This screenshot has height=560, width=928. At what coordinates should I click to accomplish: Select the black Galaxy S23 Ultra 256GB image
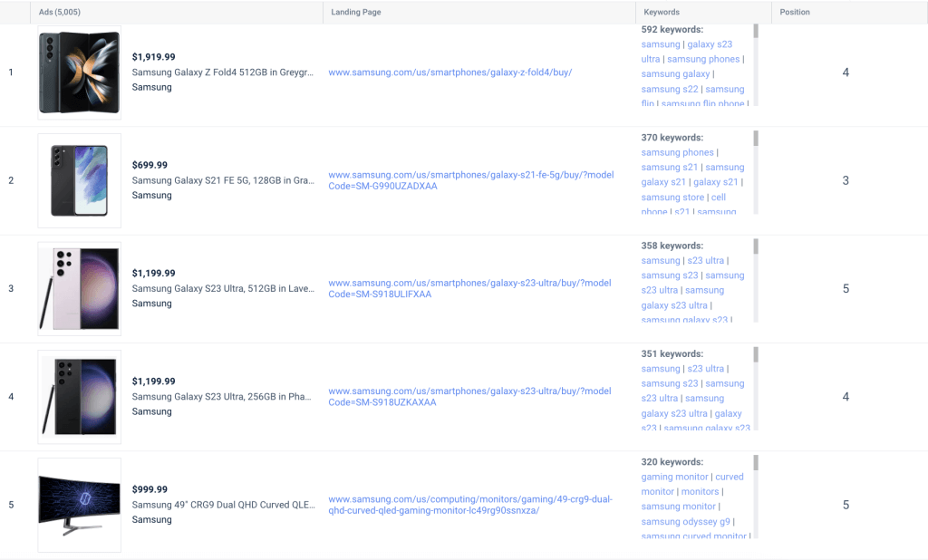(x=79, y=396)
